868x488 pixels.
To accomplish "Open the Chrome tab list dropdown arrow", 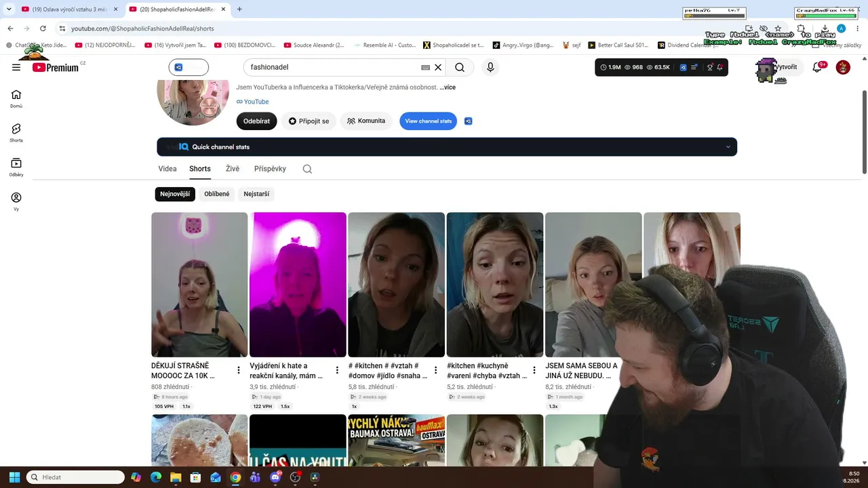I will click(9, 9).
